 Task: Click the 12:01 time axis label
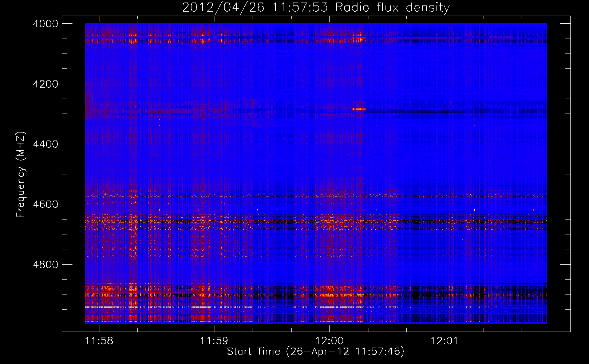(444, 341)
